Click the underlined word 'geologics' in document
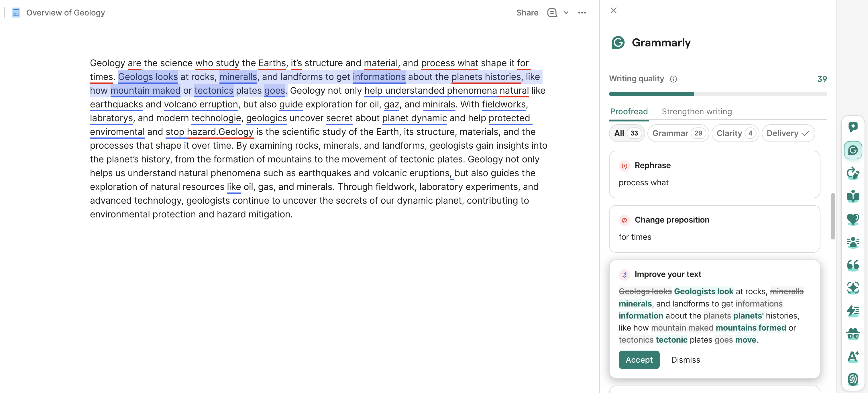The image size is (868, 393). coord(266,118)
